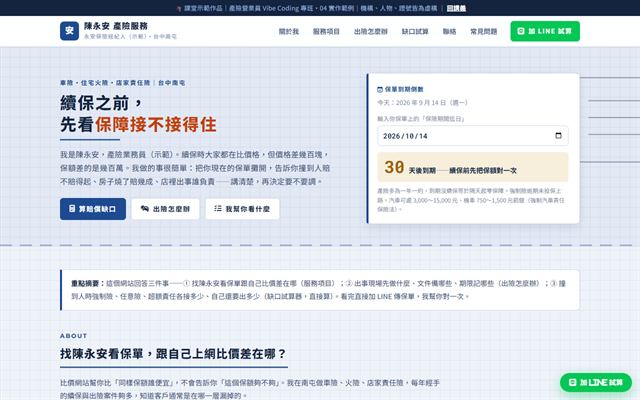Viewport: 640px width, 400px height.
Task: Click the 保單到期倒數 card title
Action: [404, 89]
